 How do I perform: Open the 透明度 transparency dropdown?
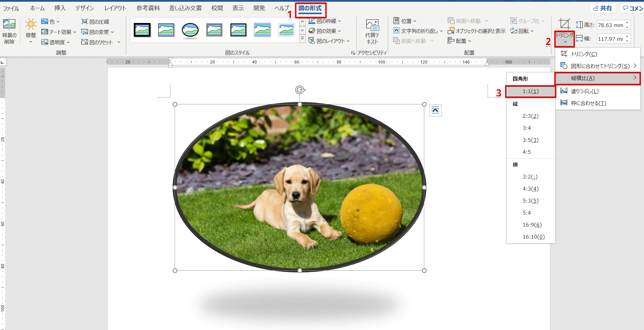[55, 42]
